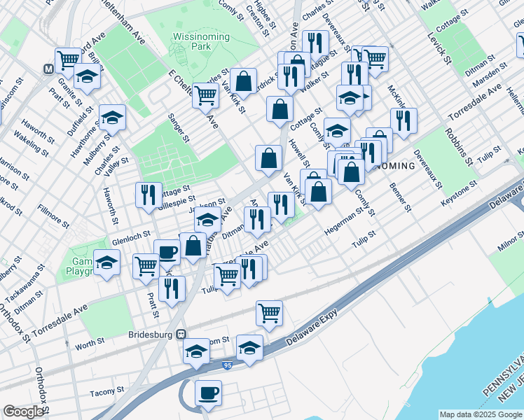
Task: Select the restaurant marker near McKinley St
Action: point(404,122)
